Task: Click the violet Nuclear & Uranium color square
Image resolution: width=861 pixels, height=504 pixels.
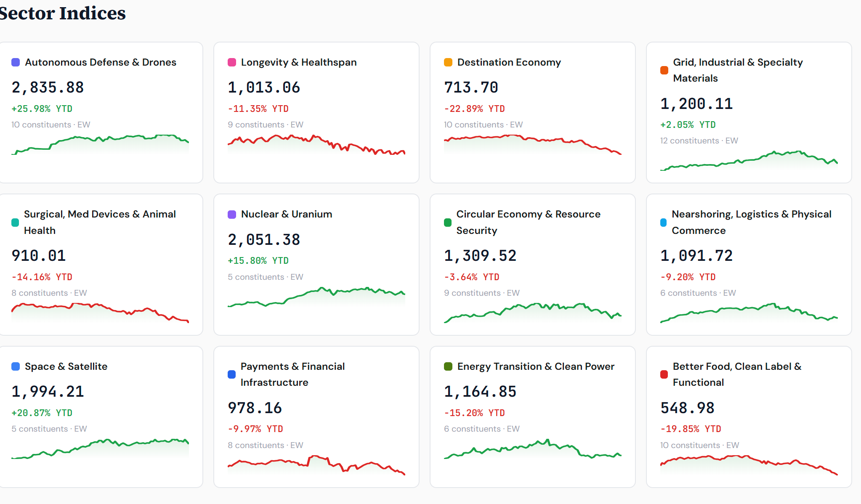Action: point(232,215)
